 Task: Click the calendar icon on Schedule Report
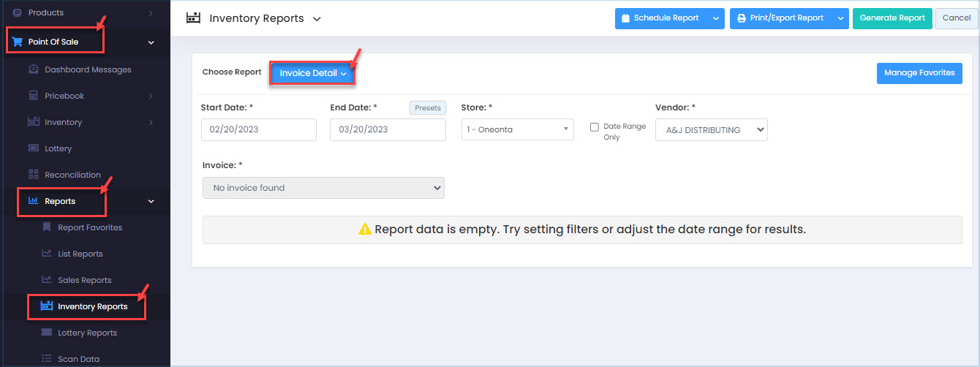pos(626,18)
